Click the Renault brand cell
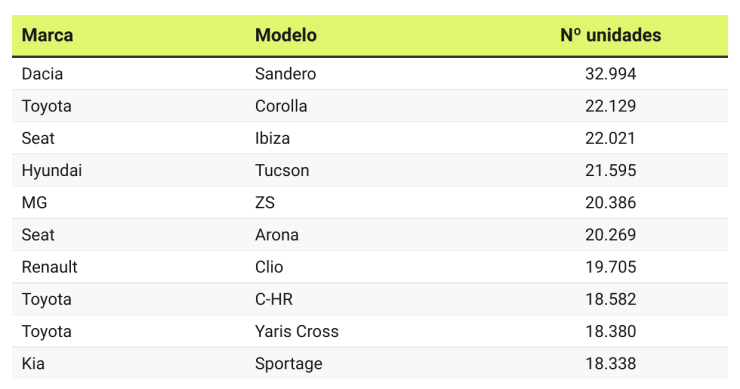740x389 pixels. [49, 267]
